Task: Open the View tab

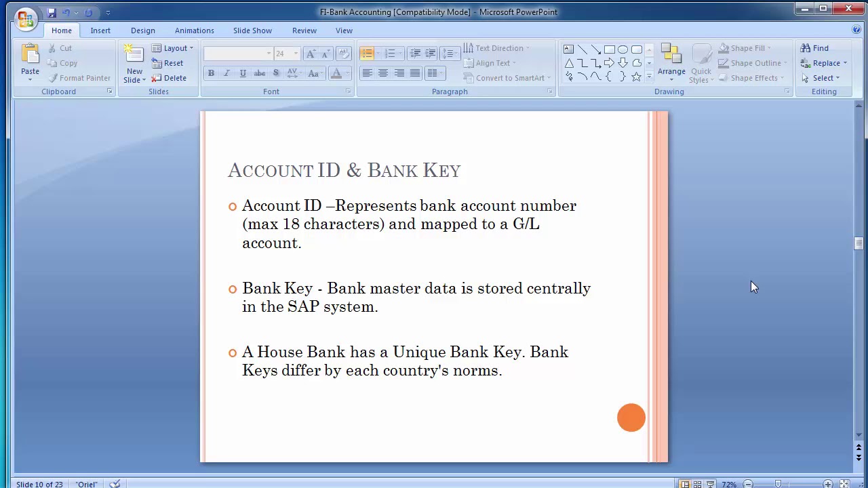Action: click(x=344, y=30)
